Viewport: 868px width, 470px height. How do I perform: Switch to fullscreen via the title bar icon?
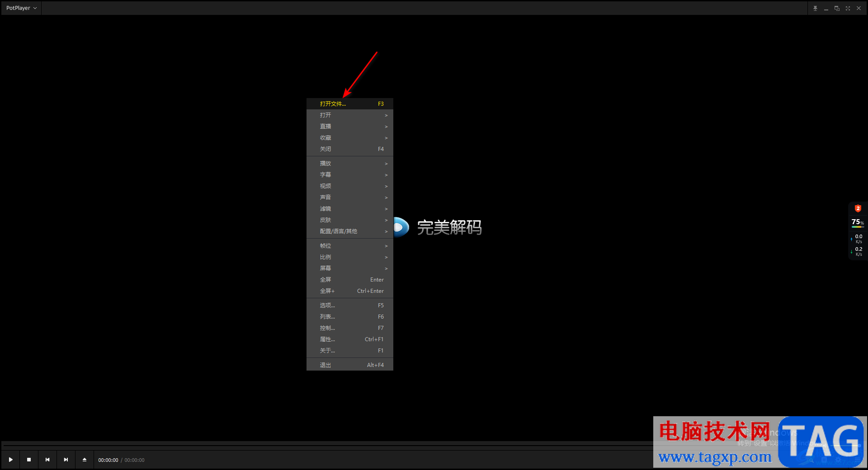pos(848,8)
